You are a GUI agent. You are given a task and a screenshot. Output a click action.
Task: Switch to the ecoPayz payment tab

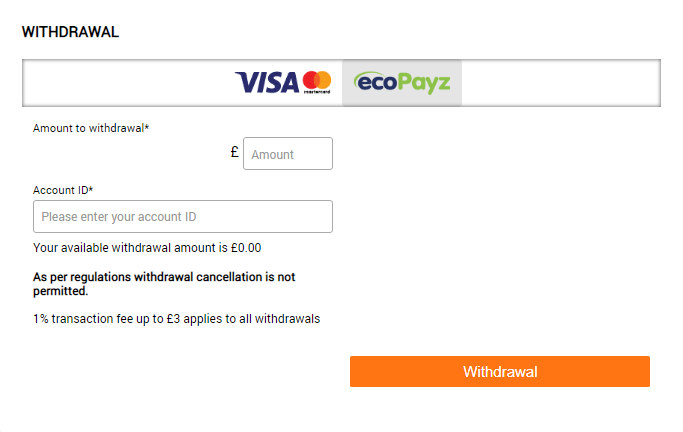coord(402,83)
